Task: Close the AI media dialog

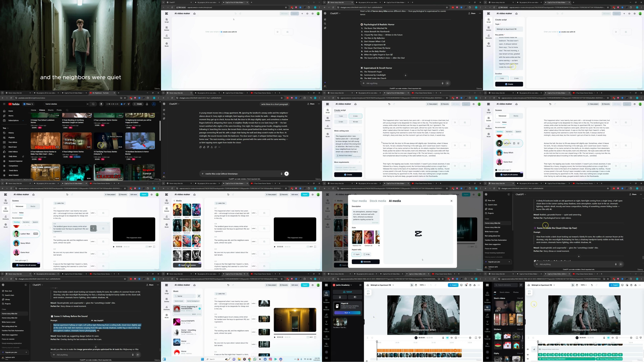Action: [x=451, y=201]
